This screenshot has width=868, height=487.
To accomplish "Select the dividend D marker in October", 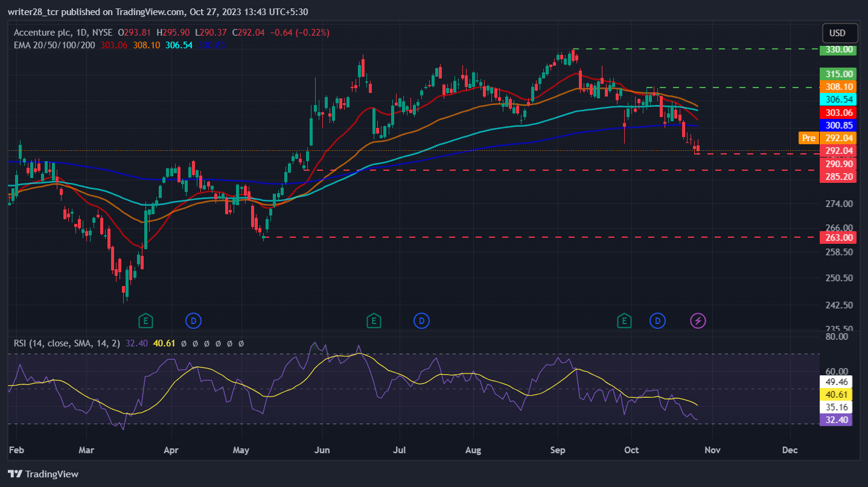I will [657, 320].
